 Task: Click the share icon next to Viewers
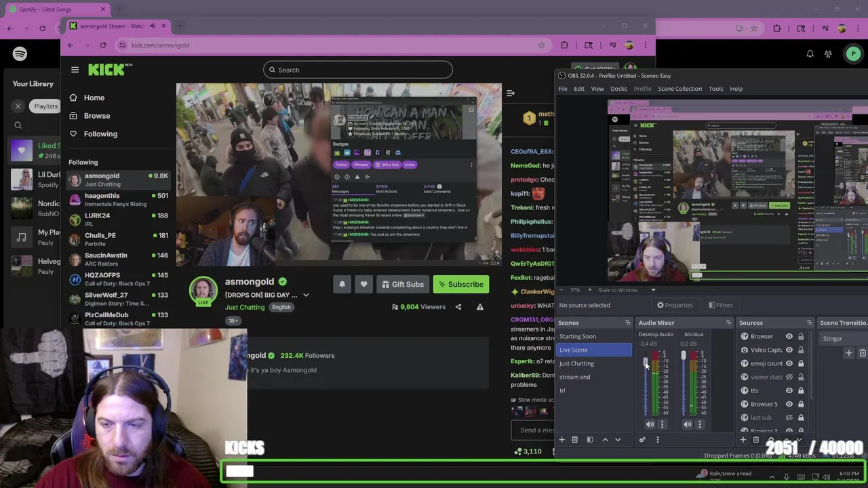coord(458,307)
